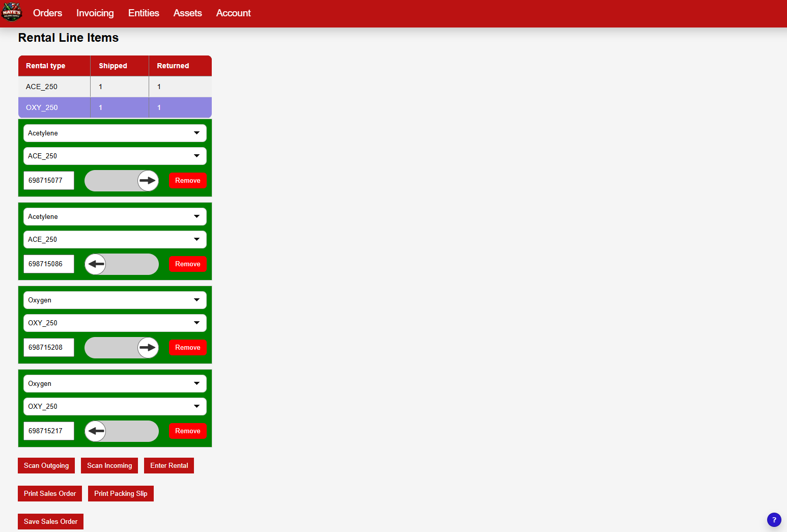
Task: Open the Orders menu
Action: pyautogui.click(x=47, y=13)
